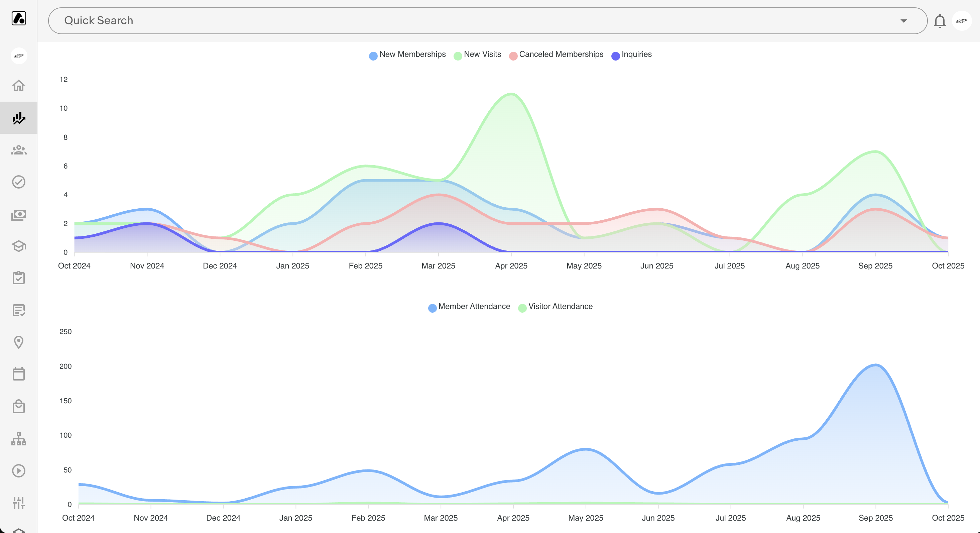Expand the Quick Search dropdown arrow
The height and width of the screenshot is (533, 980).
[903, 21]
